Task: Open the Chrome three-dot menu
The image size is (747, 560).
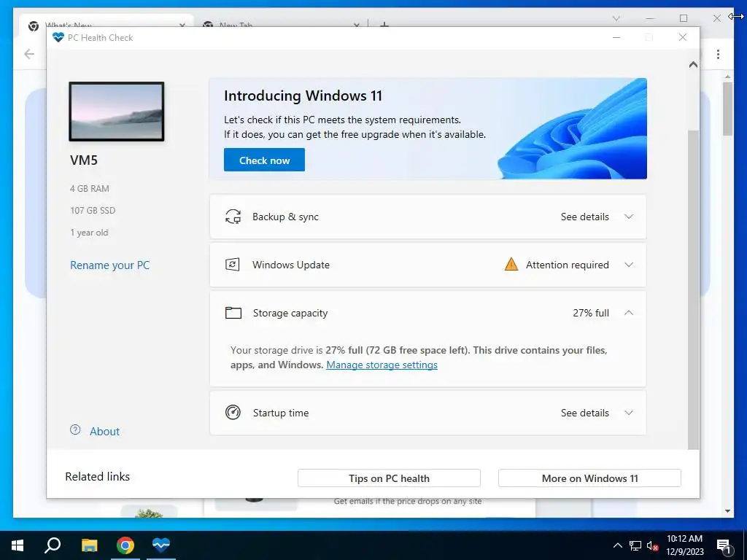Action: [718, 54]
